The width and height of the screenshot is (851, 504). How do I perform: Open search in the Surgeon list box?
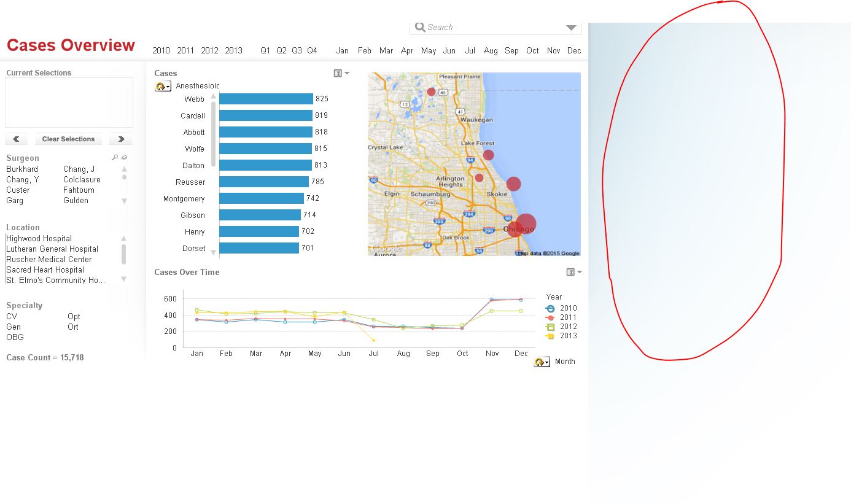[115, 158]
